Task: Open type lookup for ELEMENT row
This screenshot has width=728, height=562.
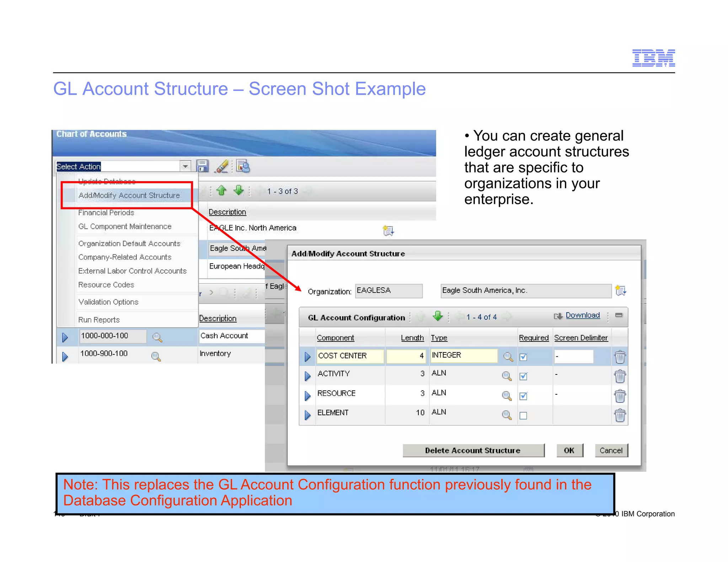Action: coord(507,415)
